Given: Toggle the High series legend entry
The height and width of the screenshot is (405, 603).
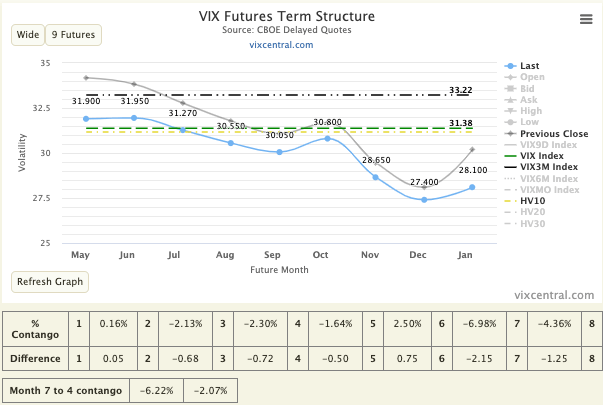Looking at the screenshot, I should [x=532, y=111].
